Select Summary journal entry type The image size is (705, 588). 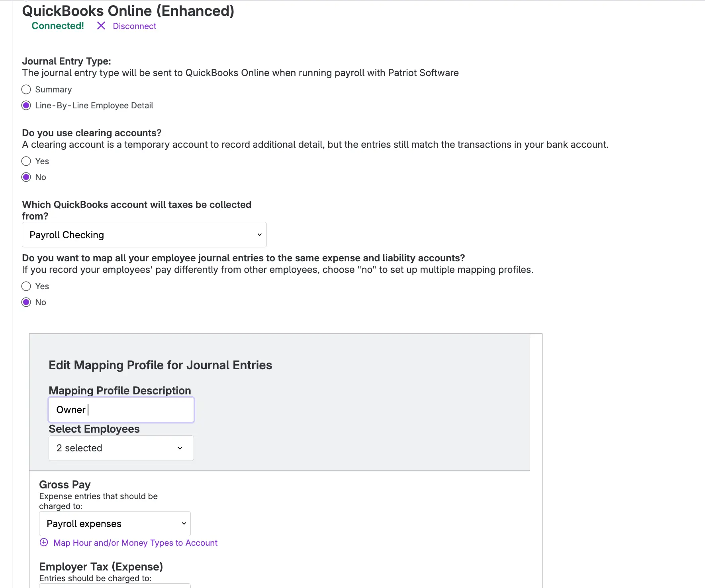(x=26, y=90)
